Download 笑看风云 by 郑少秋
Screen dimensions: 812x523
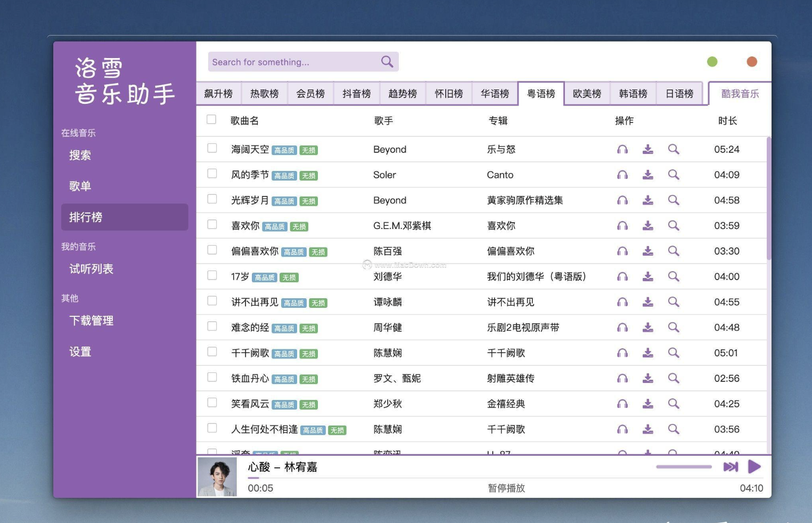pos(648,404)
